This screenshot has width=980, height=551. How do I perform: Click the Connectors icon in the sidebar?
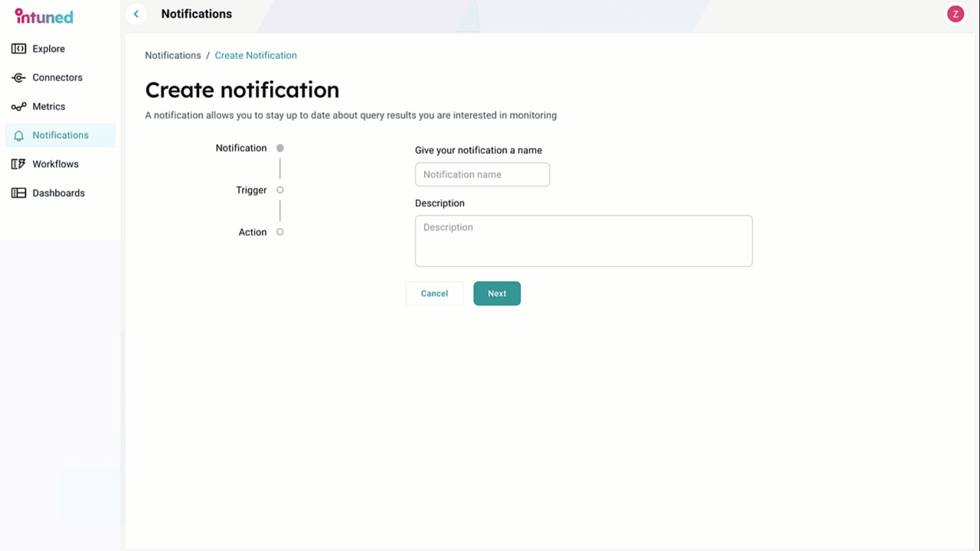pos(18,78)
